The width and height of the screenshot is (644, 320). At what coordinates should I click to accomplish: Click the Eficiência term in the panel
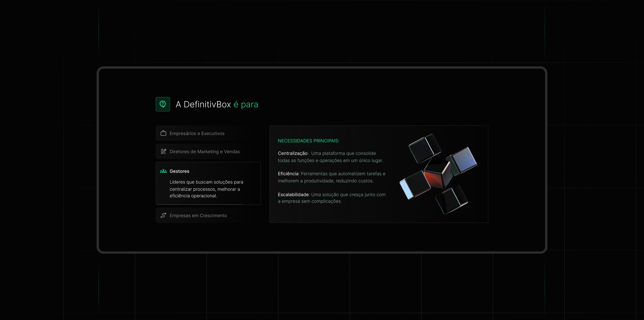point(288,174)
